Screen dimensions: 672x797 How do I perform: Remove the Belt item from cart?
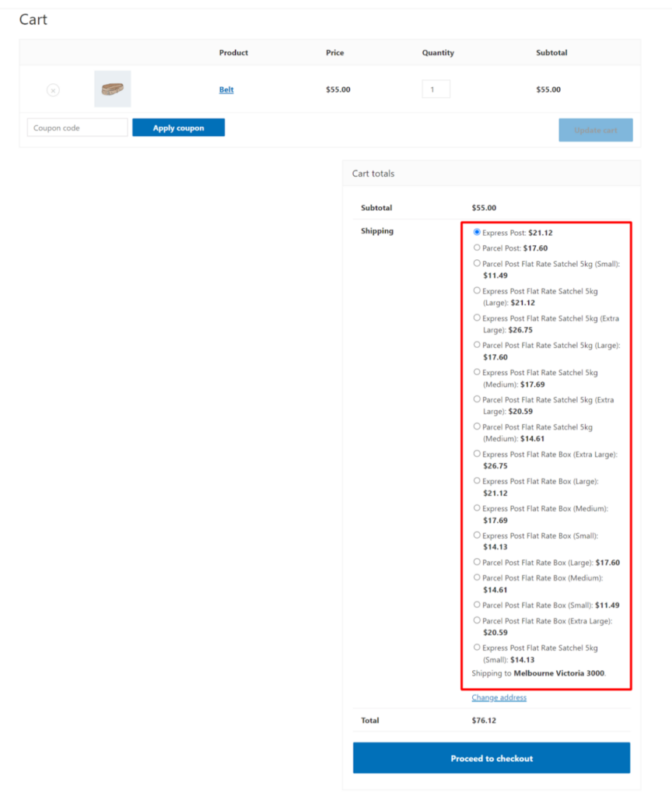[x=53, y=90]
